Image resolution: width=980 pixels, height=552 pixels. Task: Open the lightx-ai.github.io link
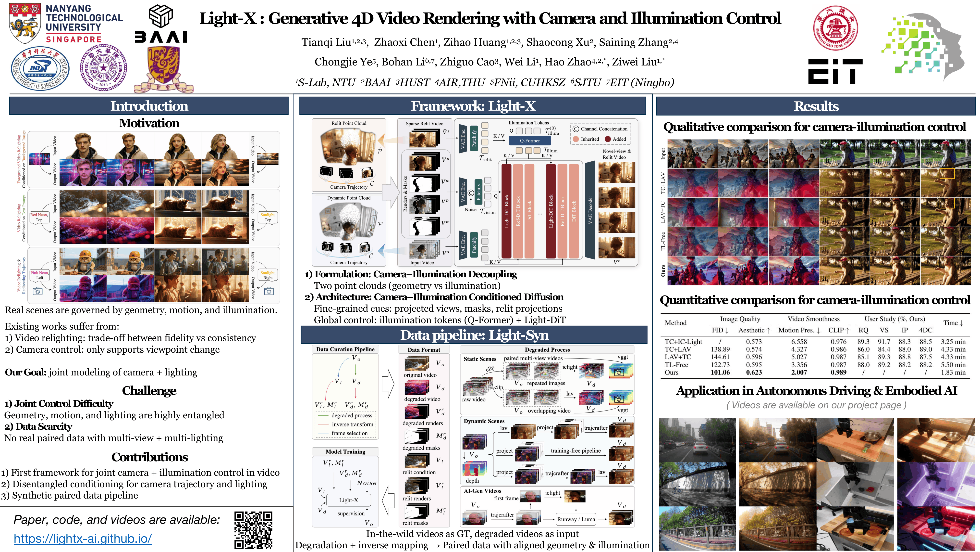pos(83,538)
